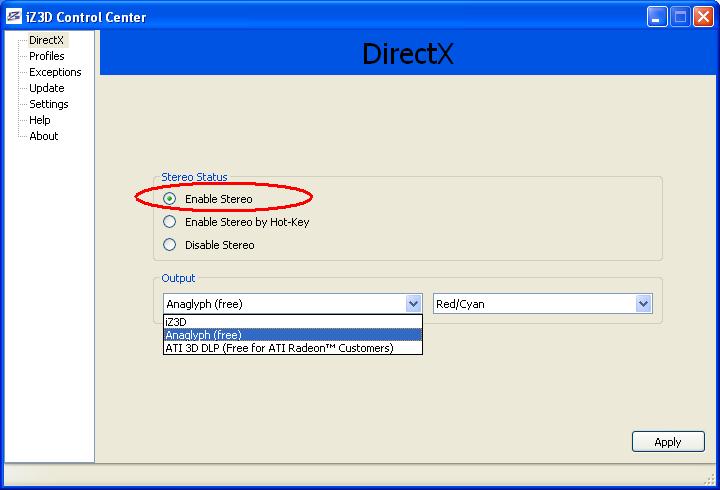Click the window resize grip corner
This screenshot has width=720, height=490.
(x=710, y=479)
